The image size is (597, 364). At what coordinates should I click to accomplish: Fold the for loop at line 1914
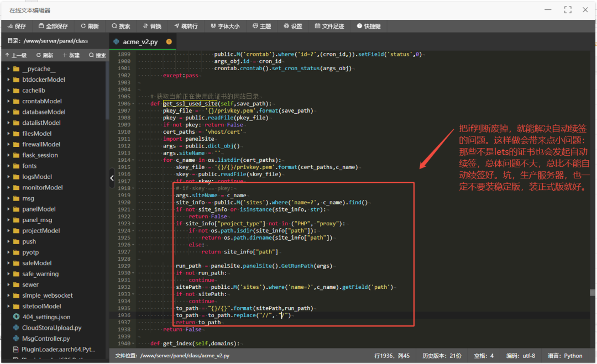133,160
